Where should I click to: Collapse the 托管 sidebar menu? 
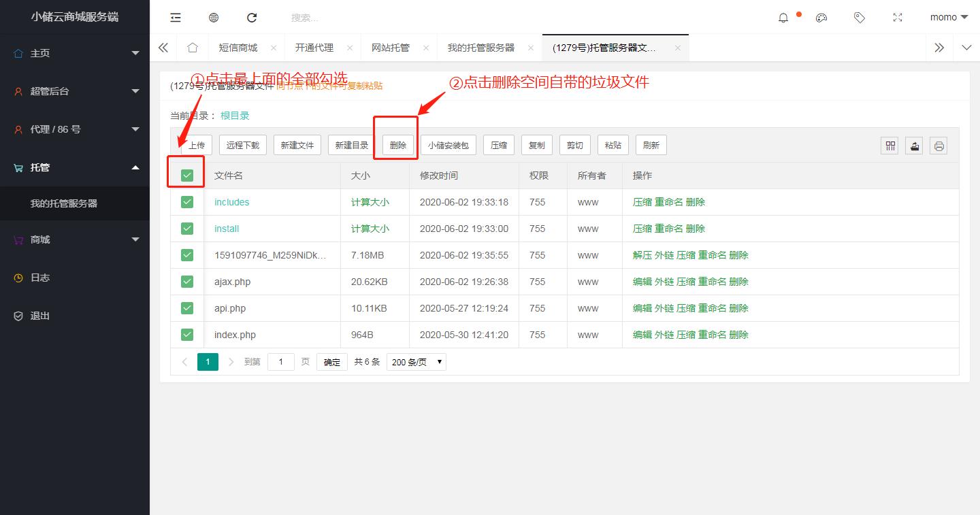[x=75, y=167]
